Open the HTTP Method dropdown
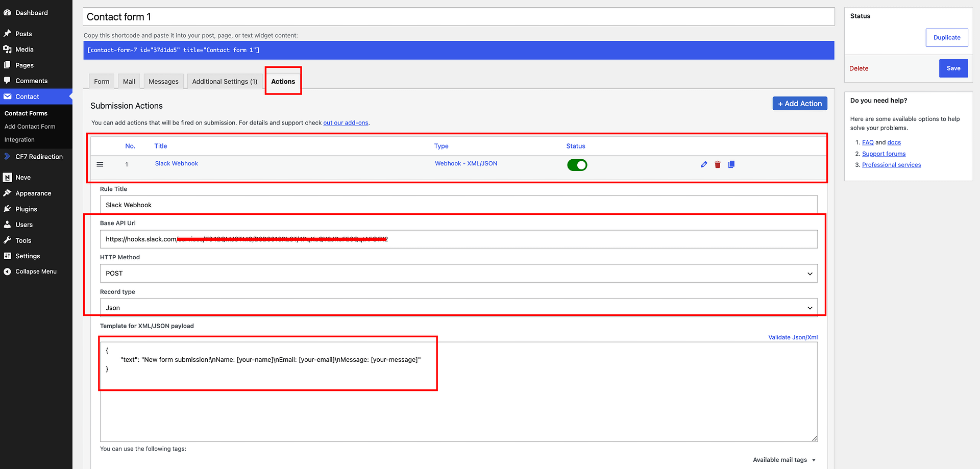Screen dimensions: 980x469 click(458, 274)
